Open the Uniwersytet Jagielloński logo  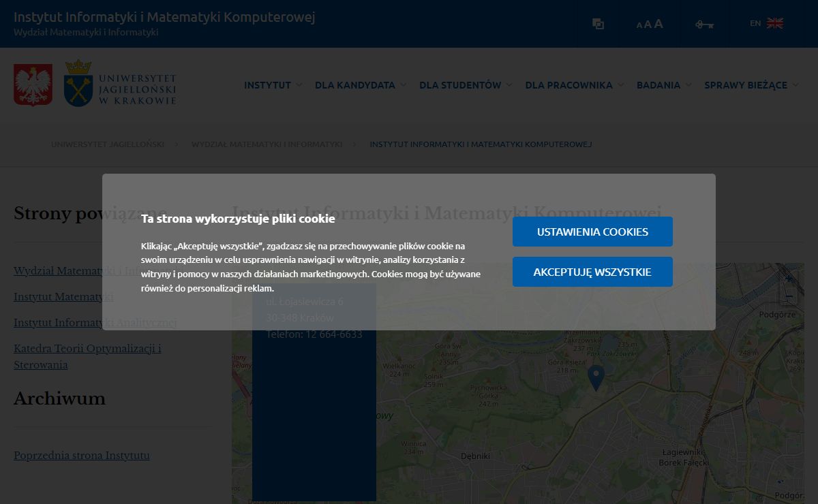(x=120, y=83)
